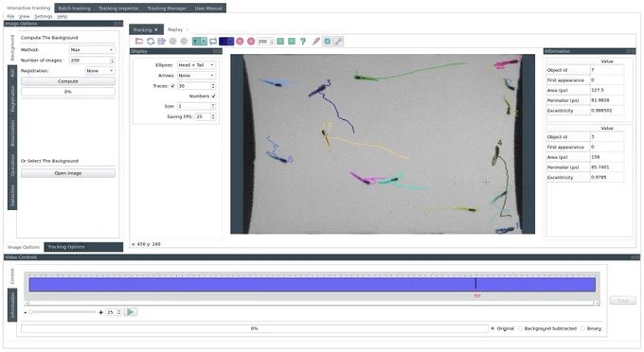
Task: Toggle the Numbers checkbox
Action: point(214,96)
